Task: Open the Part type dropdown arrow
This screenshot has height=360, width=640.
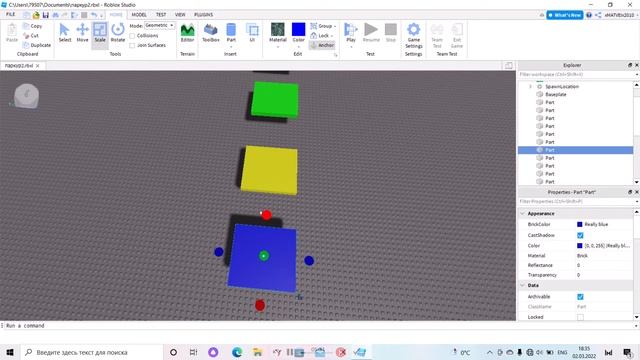Action: coord(231,47)
